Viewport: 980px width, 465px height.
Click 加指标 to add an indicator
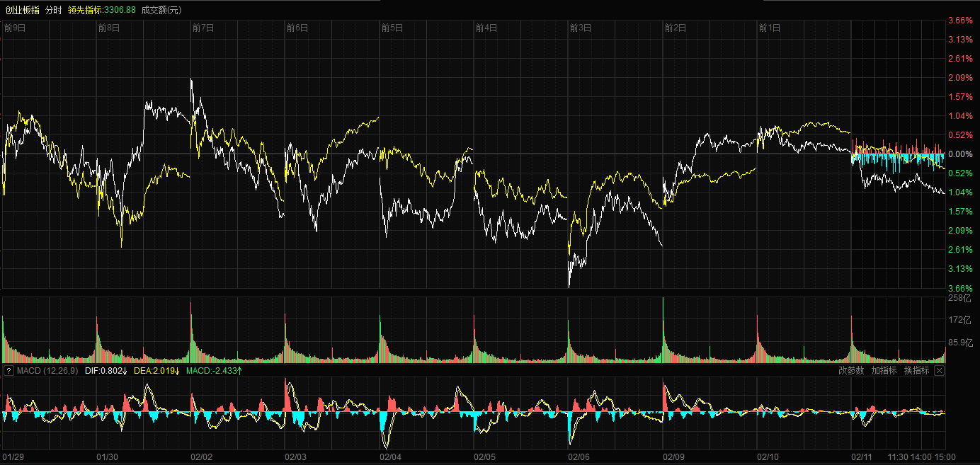[x=884, y=370]
